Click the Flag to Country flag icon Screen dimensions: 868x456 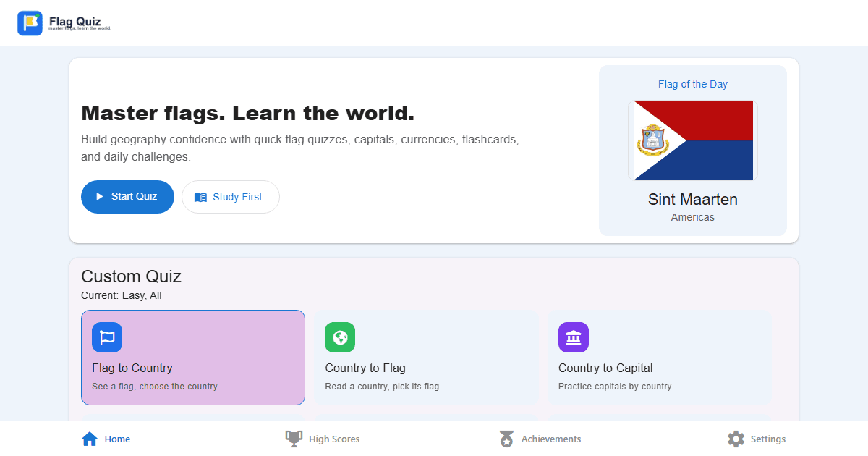(x=107, y=337)
